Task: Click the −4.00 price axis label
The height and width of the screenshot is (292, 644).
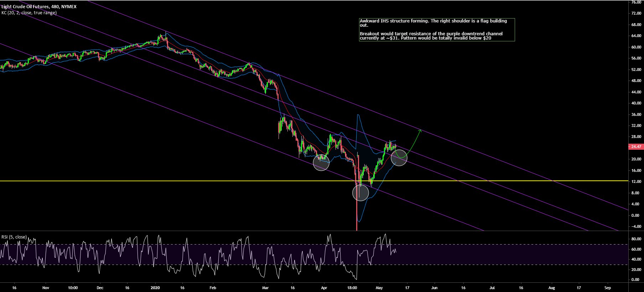Action: (x=636, y=226)
